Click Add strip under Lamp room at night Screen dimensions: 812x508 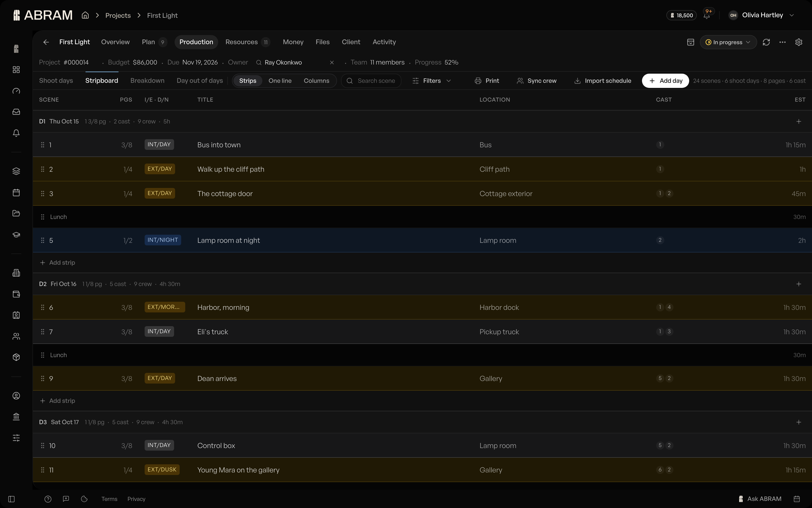(57, 262)
